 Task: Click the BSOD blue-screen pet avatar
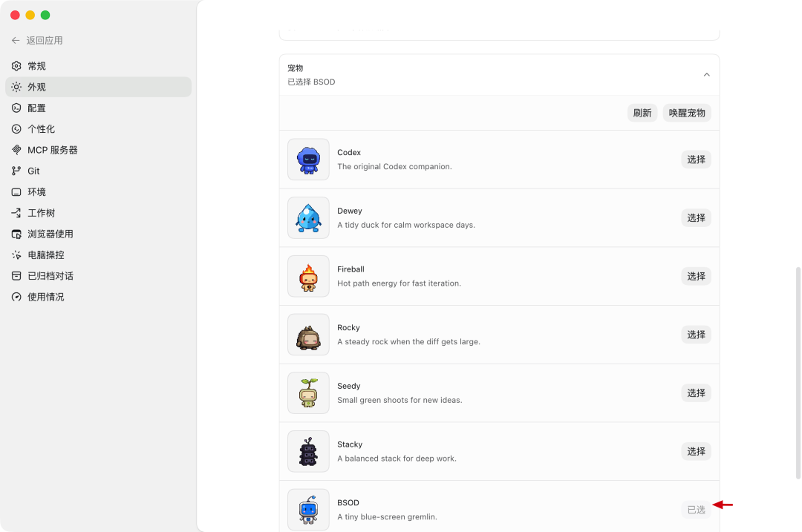[x=308, y=510]
